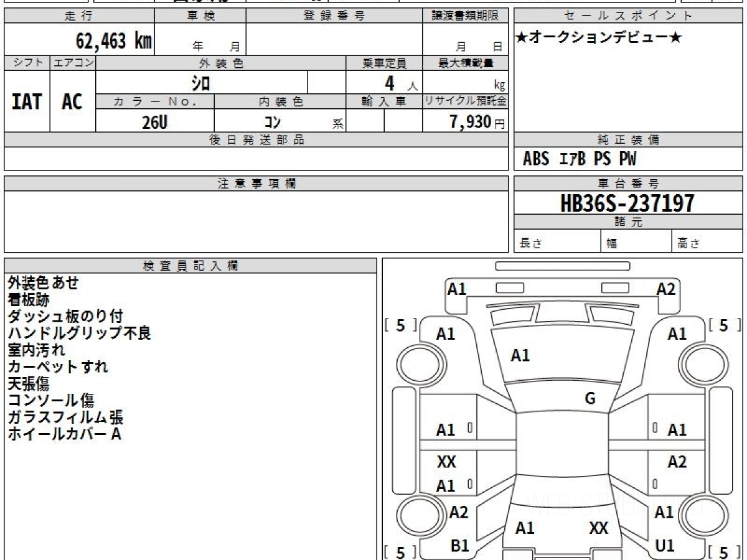Select the 車台番号 header
Viewport: 747px width, 560px height.
pyautogui.click(x=628, y=184)
